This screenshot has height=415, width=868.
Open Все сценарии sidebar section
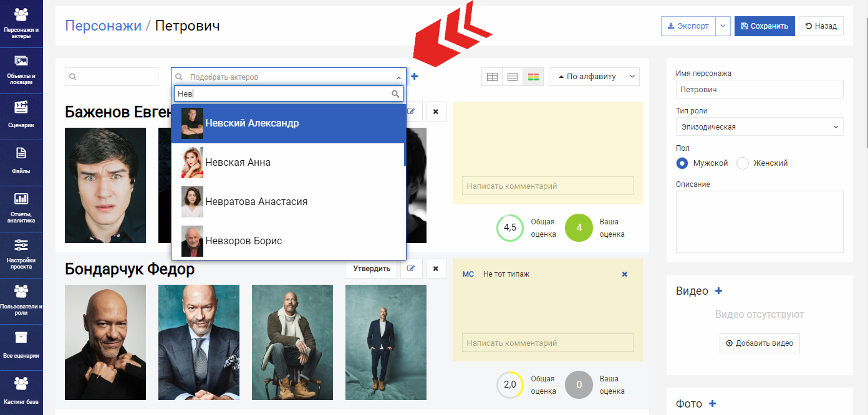tap(21, 347)
